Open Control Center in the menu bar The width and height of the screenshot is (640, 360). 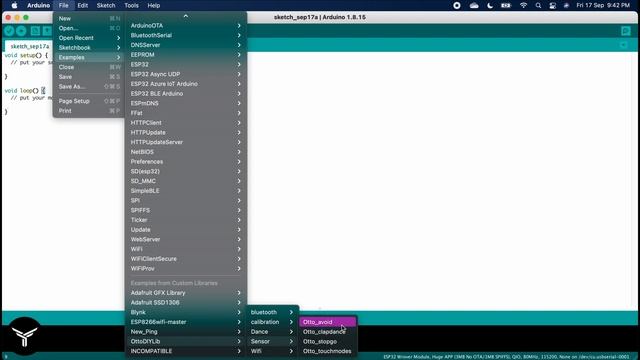(x=552, y=5)
